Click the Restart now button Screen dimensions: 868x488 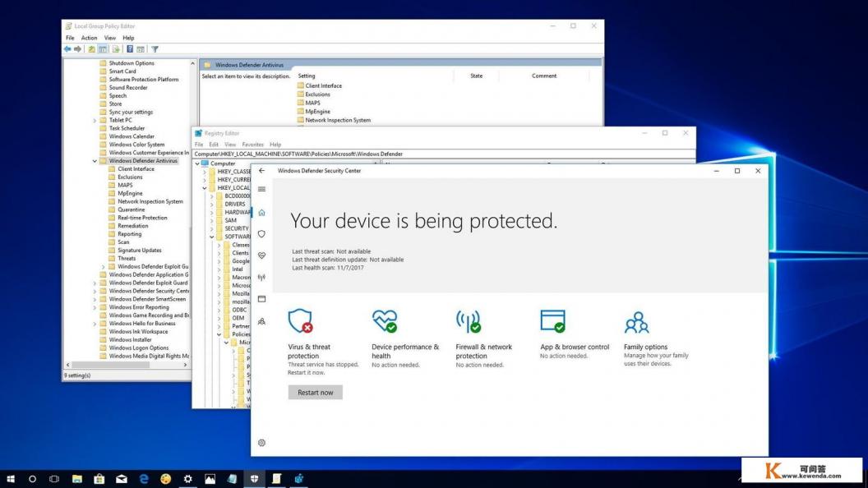(316, 392)
